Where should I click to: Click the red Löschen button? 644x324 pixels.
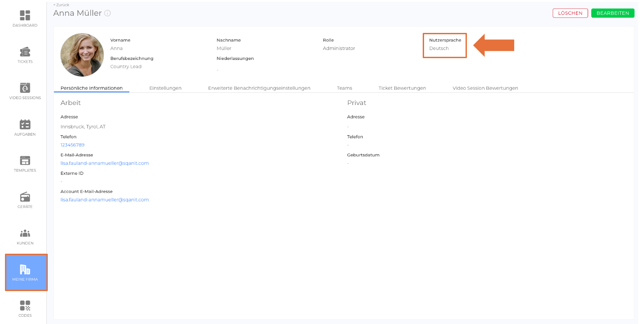[x=570, y=13]
